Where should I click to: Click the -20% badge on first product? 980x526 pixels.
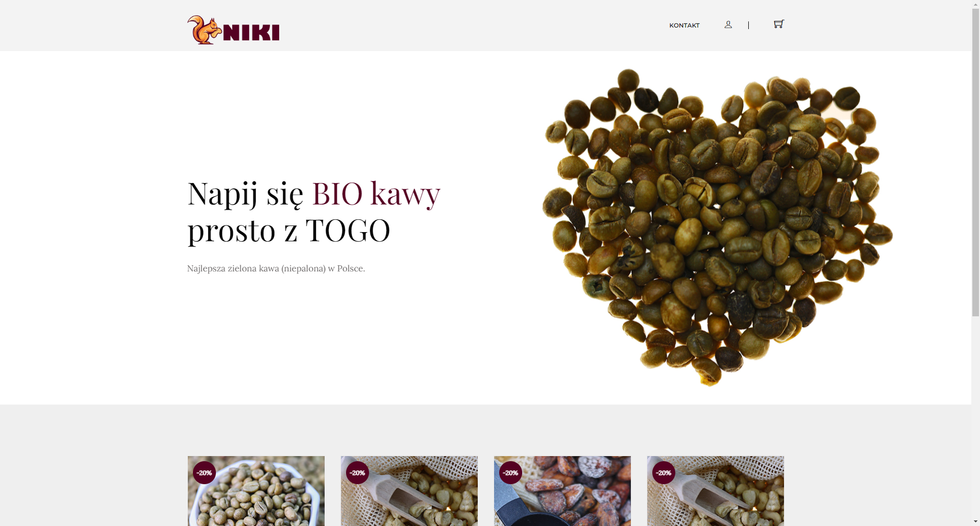tap(204, 473)
